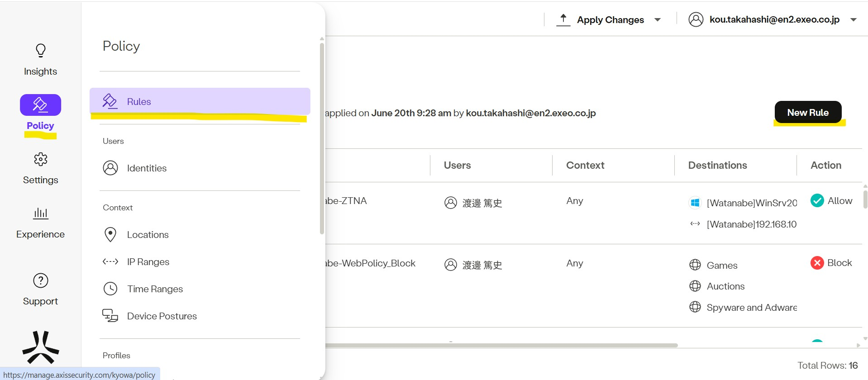Go to IP Ranges

(148, 262)
